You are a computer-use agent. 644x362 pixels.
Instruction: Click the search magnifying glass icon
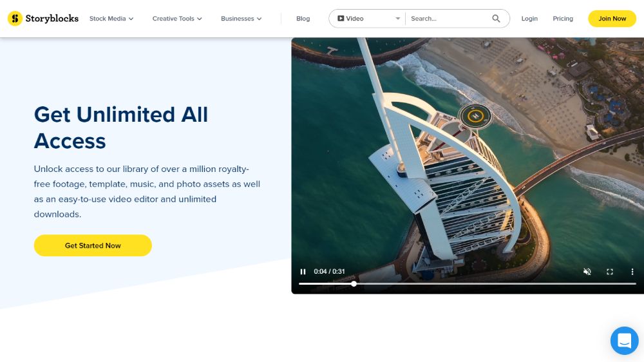click(x=496, y=19)
